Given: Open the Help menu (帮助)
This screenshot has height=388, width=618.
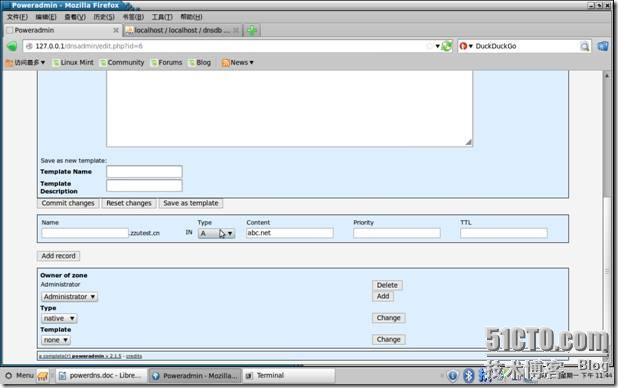Looking at the screenshot, I should [x=191, y=17].
